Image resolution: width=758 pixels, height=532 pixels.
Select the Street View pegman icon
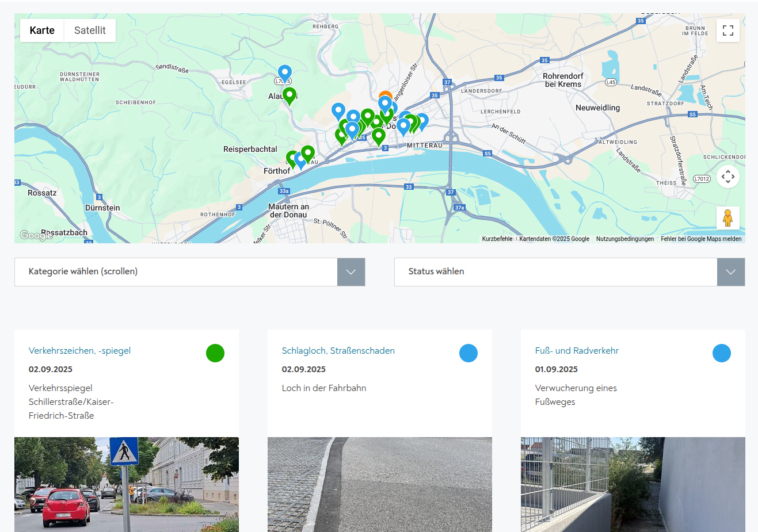[727, 219]
